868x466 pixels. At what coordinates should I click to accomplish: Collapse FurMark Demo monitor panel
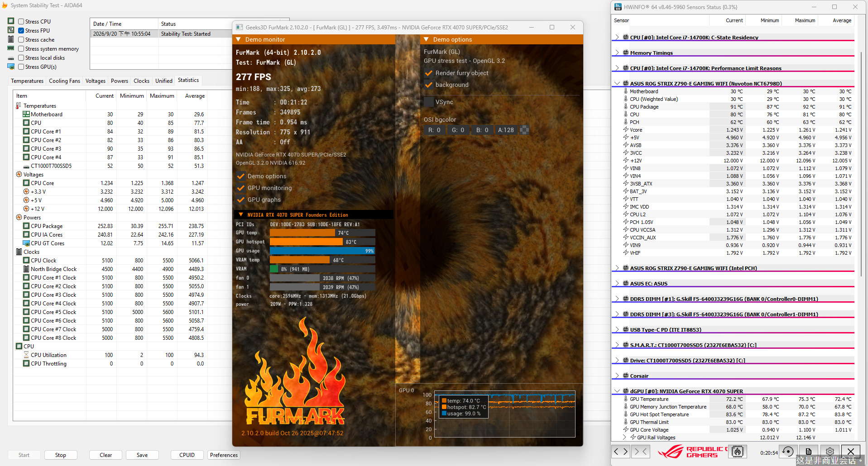click(238, 39)
